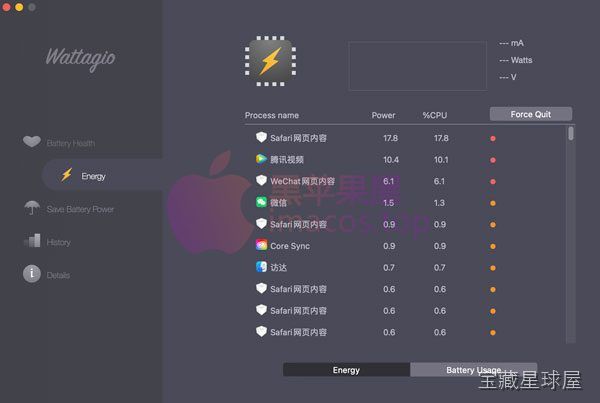Image resolution: width=600 pixels, height=403 pixels.
Task: Open Battery Health via the heart icon
Action: [32, 142]
